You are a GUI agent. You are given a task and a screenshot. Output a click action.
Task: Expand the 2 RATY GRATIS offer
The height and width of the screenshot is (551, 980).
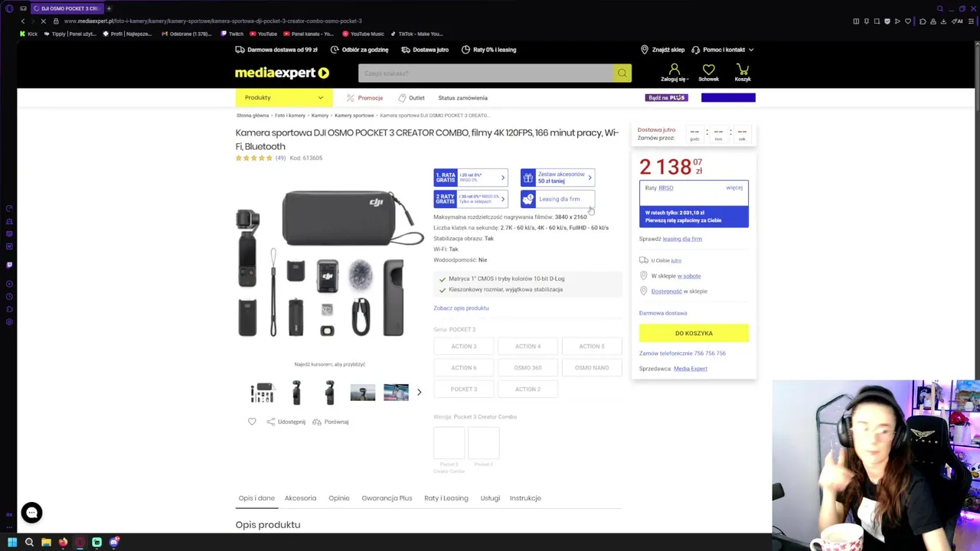point(470,199)
